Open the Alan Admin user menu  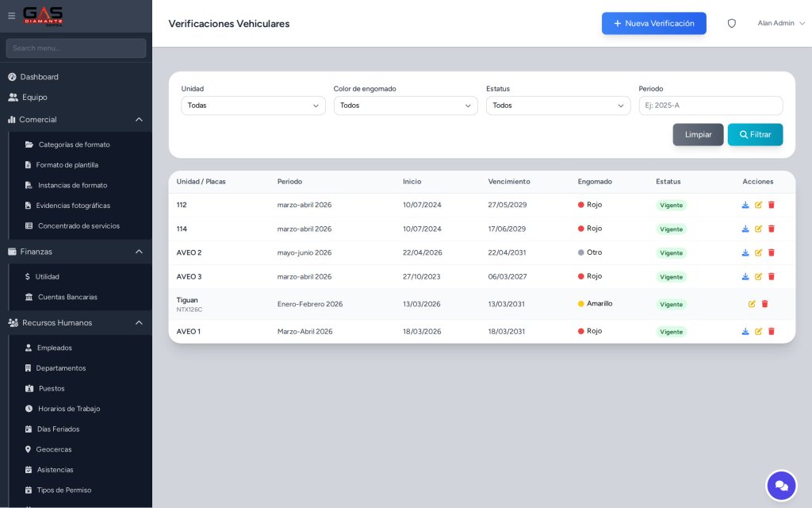click(x=781, y=23)
